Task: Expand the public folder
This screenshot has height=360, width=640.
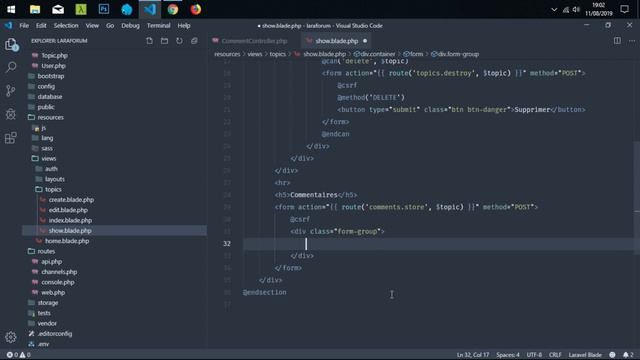Action: (x=46, y=107)
